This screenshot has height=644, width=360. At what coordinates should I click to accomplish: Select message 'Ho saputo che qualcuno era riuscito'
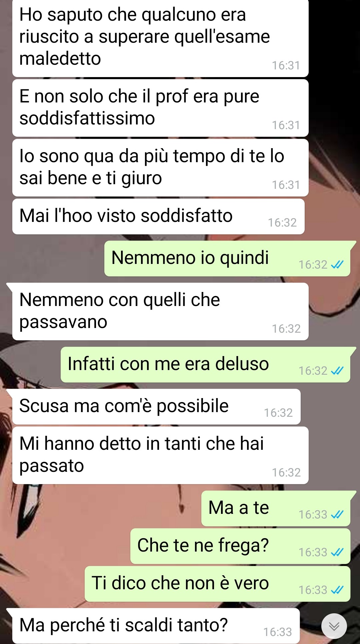(x=160, y=38)
